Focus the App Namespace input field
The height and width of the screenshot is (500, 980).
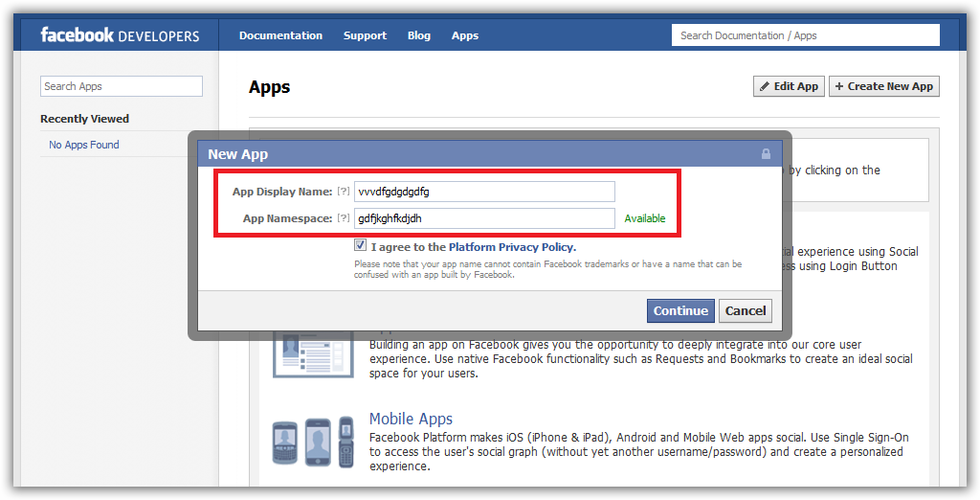484,218
